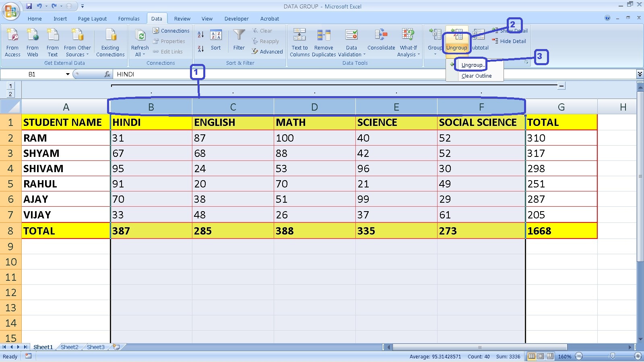644x362 pixels.
Task: Click Hide Detail in Outline
Action: coord(509,41)
